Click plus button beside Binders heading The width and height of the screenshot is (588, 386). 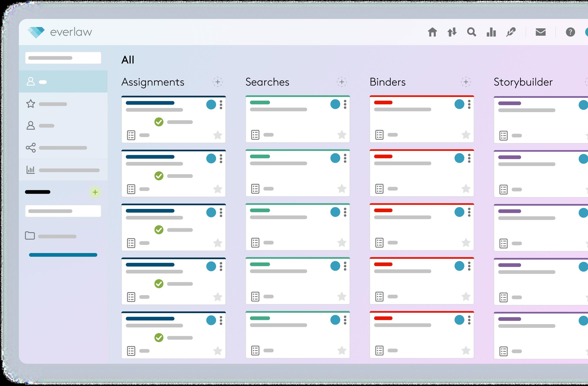(466, 82)
